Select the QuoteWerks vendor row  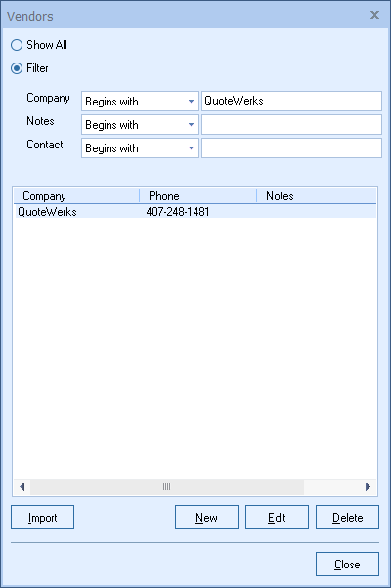pyautogui.click(x=195, y=212)
